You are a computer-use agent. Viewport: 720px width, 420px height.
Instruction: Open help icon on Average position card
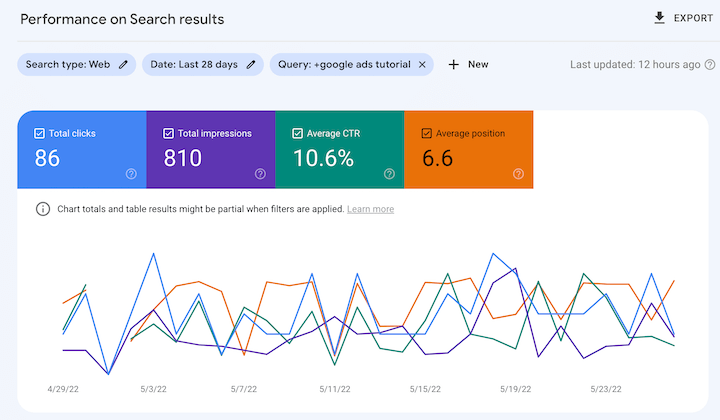[518, 173]
